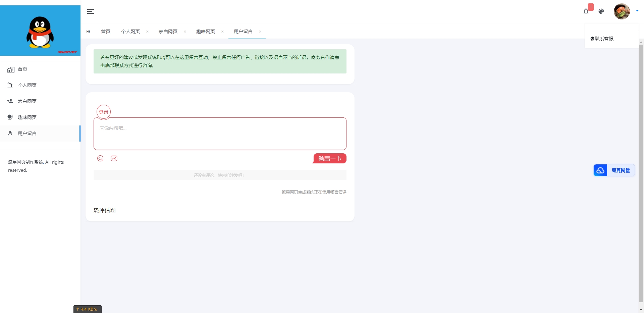Click the tab rewind arrow icon
This screenshot has height=313, width=644.
click(88, 32)
